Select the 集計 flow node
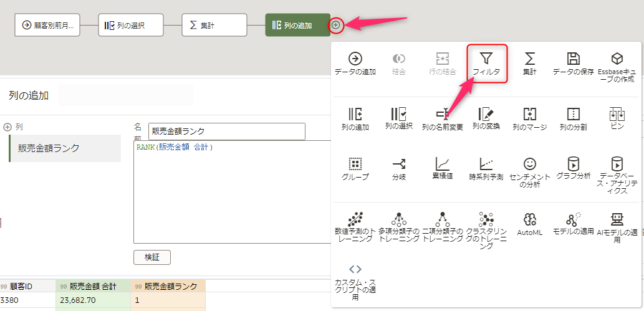Viewport: 644px width, 311px height. (214, 26)
